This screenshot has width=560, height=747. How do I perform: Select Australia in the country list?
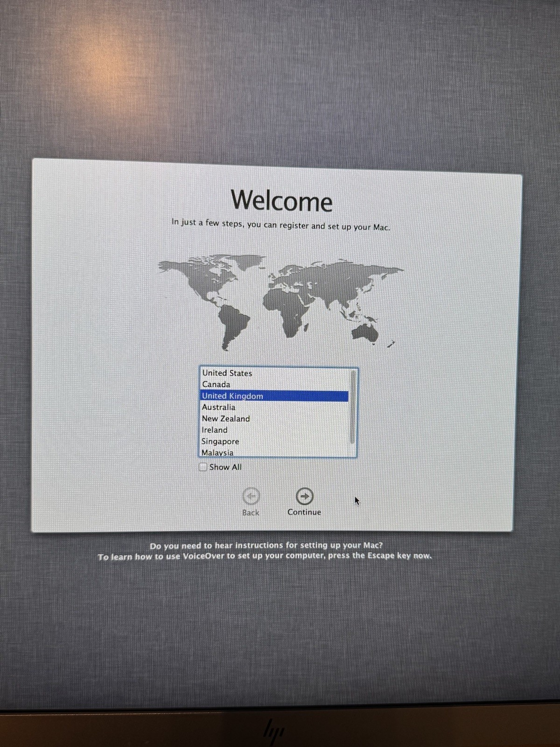275,407
